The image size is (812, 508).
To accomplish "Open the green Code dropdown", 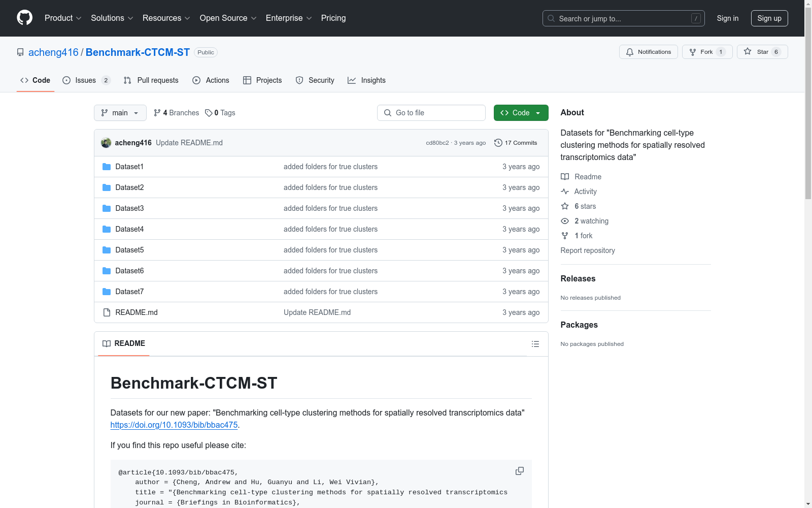I will pyautogui.click(x=521, y=113).
